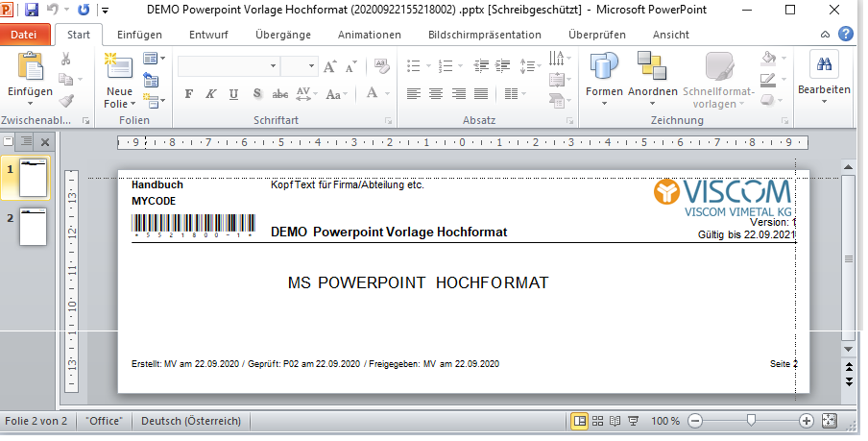Open the Überprüfen tab
Viewport: 868px width, 441px height.
coord(597,35)
